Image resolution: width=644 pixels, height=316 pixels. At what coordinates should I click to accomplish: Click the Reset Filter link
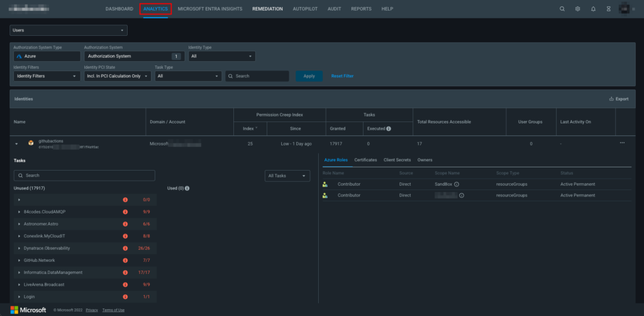coord(343,76)
